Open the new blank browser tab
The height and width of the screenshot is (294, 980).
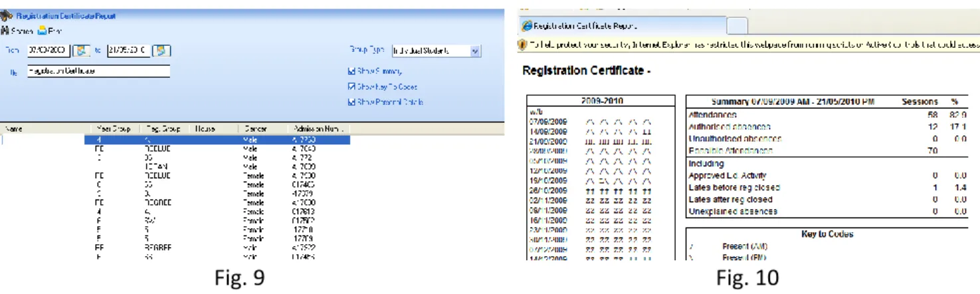click(737, 26)
